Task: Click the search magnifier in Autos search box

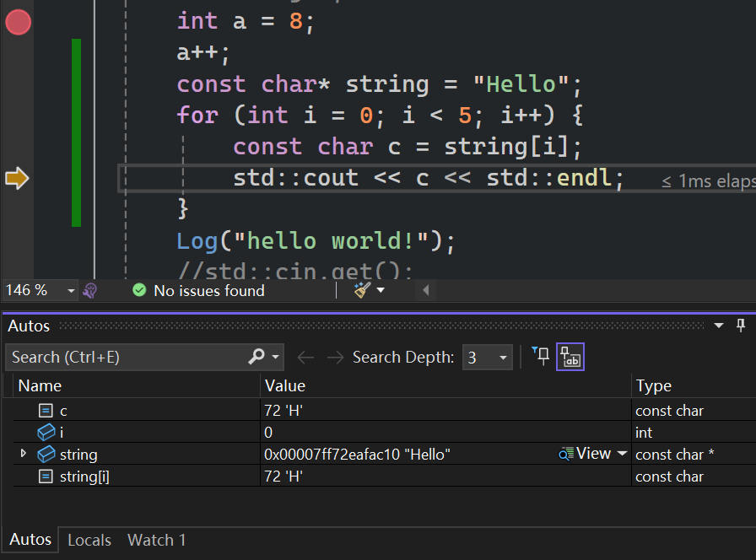Action: click(256, 357)
